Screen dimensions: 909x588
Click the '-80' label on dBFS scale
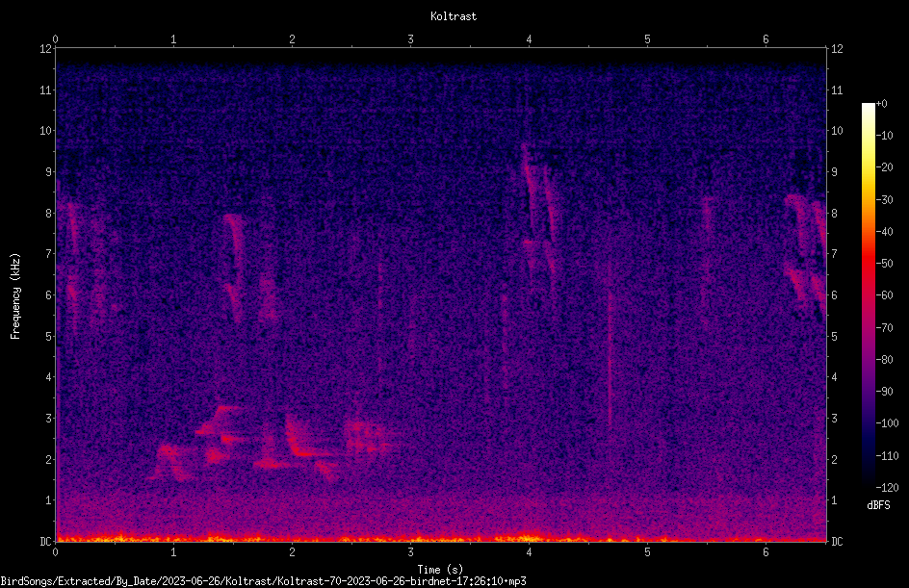[885, 359]
